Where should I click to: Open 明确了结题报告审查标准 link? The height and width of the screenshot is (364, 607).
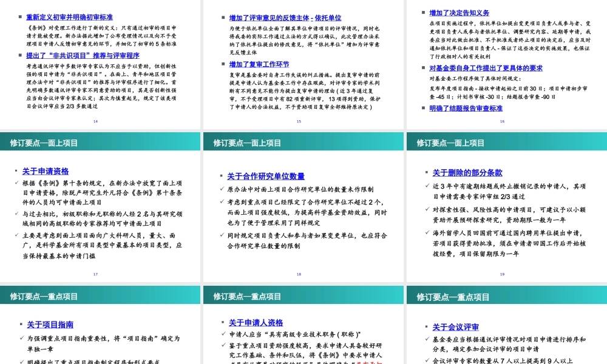pos(466,109)
